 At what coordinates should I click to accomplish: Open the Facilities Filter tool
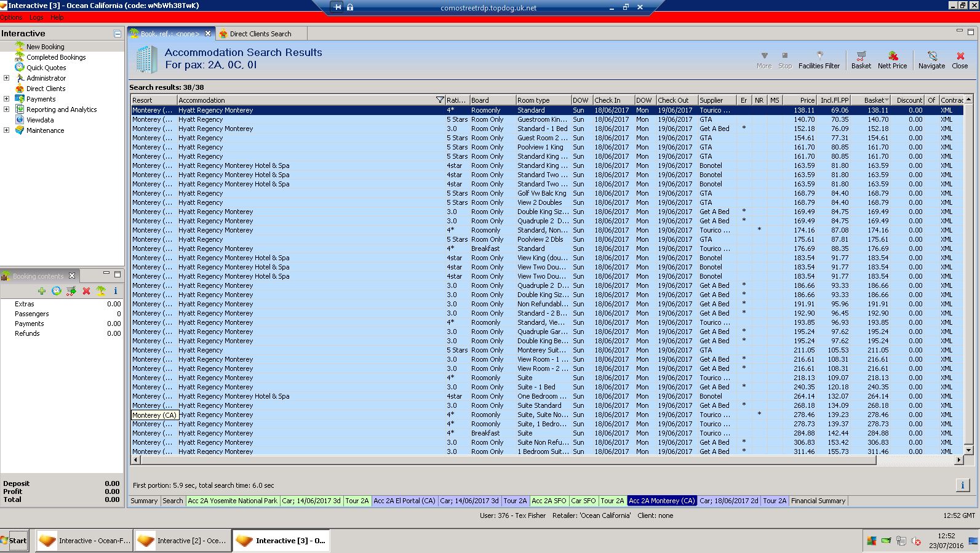(819, 59)
